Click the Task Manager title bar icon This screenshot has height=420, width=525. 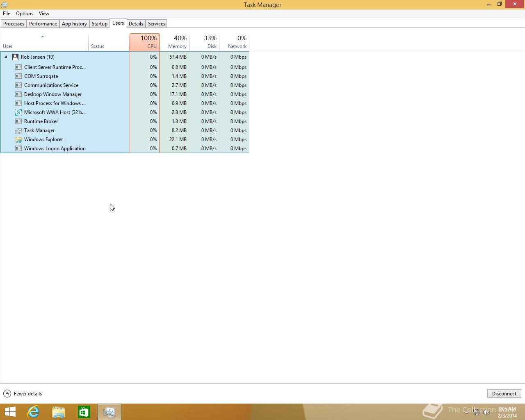[4, 5]
